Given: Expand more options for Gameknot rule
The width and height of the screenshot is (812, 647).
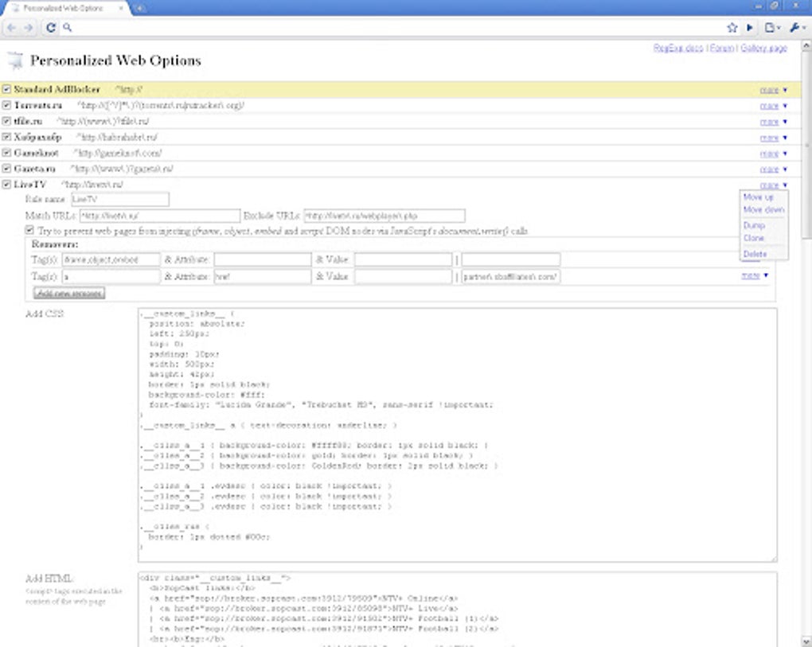Looking at the screenshot, I should point(769,153).
